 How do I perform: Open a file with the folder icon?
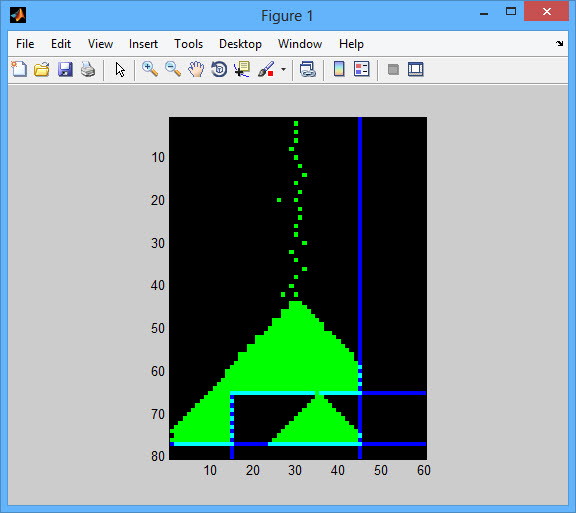[42, 69]
